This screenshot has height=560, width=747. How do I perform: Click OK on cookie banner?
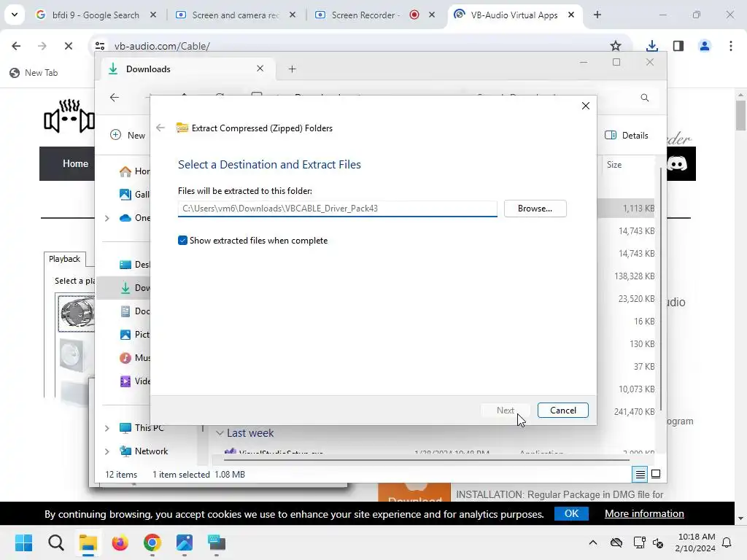[571, 514]
